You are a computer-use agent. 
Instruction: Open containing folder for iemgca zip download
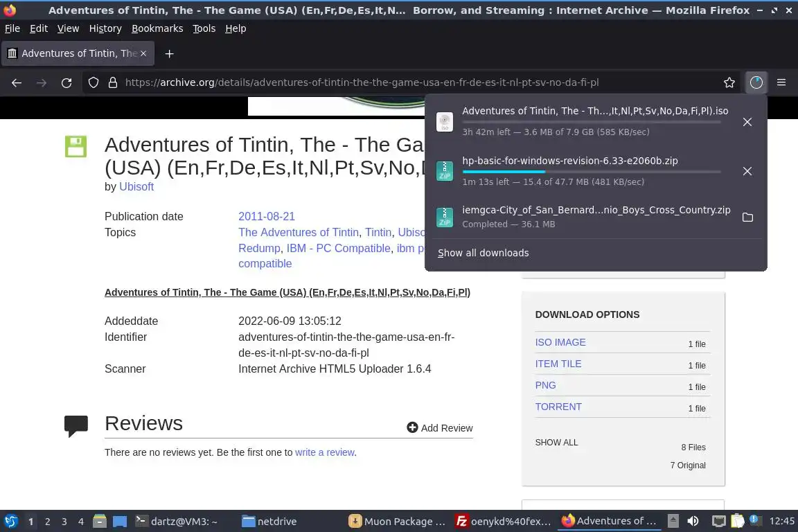click(x=747, y=218)
